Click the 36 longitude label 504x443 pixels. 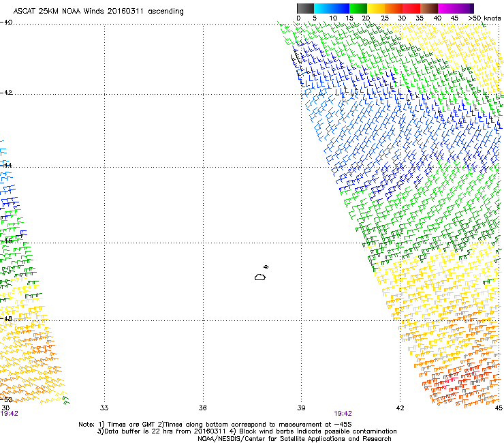pos(203,408)
